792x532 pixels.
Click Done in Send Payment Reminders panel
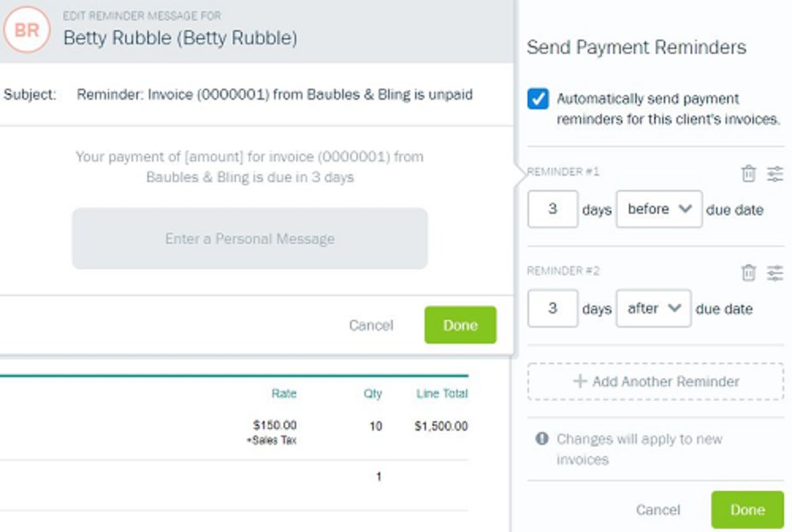point(747,510)
